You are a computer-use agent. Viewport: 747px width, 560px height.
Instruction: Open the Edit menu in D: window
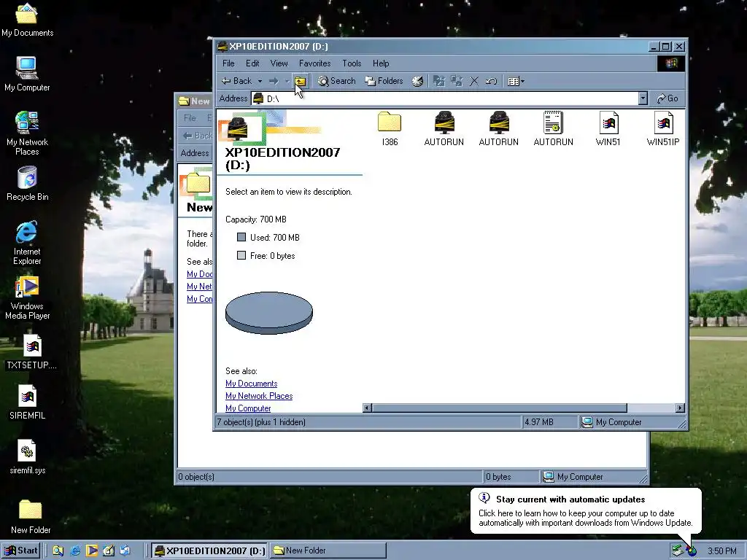pos(252,63)
